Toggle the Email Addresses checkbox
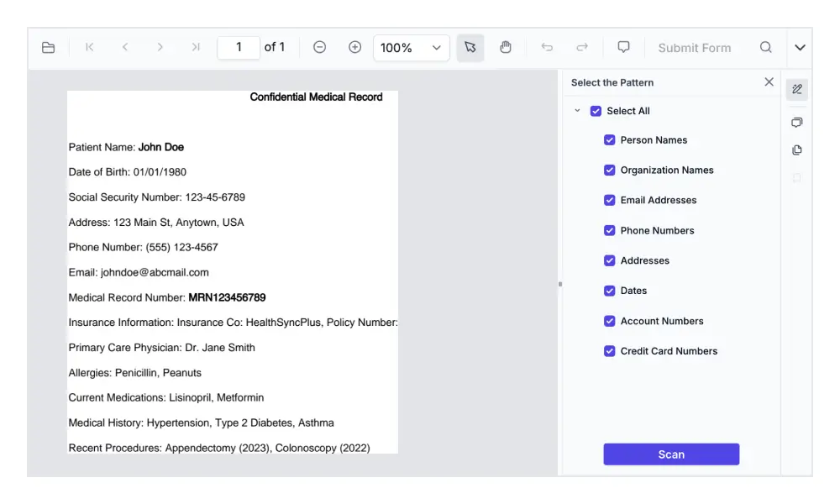 coord(610,201)
